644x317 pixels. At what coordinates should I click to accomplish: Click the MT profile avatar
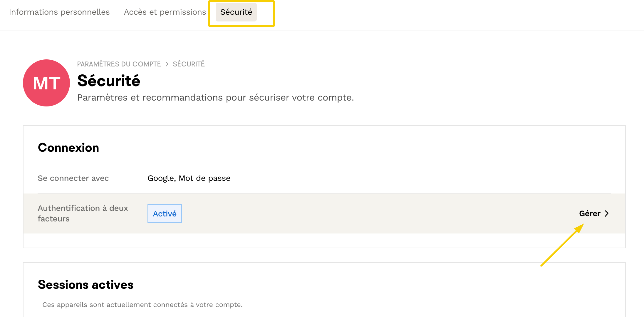click(46, 83)
